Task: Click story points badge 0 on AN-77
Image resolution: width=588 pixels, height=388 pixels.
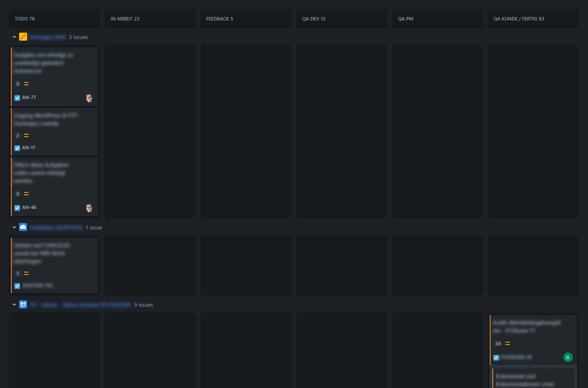Action: tap(18, 84)
